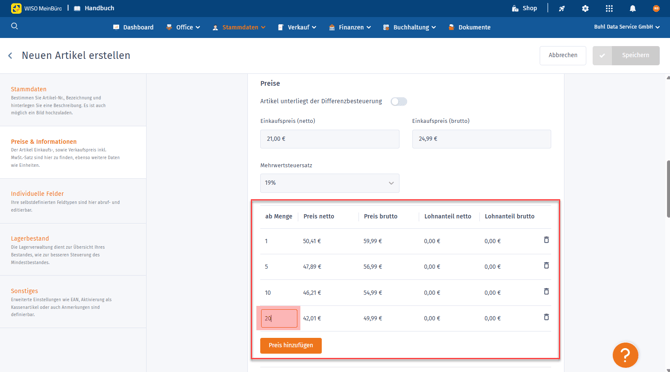Open the Dashboard menu item
This screenshot has height=372, width=670.
(x=133, y=27)
